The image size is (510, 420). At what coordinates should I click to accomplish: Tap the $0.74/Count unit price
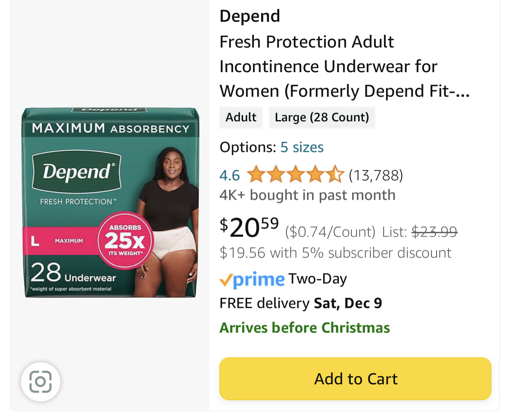(330, 232)
